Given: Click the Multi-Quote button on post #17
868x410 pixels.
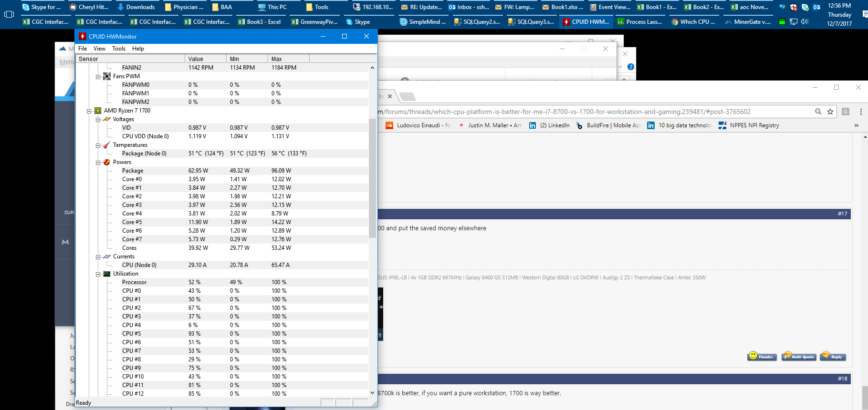Looking at the screenshot, I should [x=799, y=357].
